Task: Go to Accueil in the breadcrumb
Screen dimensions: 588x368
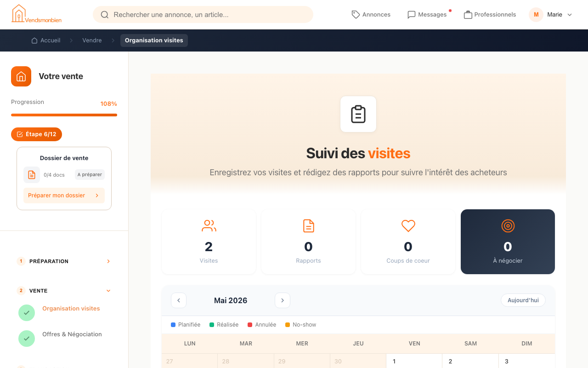Action: pyautogui.click(x=45, y=40)
